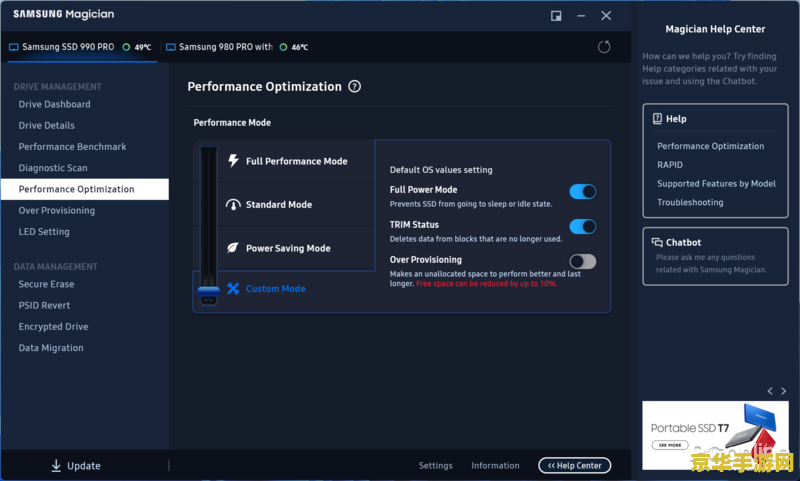
Task: Open the Performance Optimization help question-mark icon
Action: (355, 86)
